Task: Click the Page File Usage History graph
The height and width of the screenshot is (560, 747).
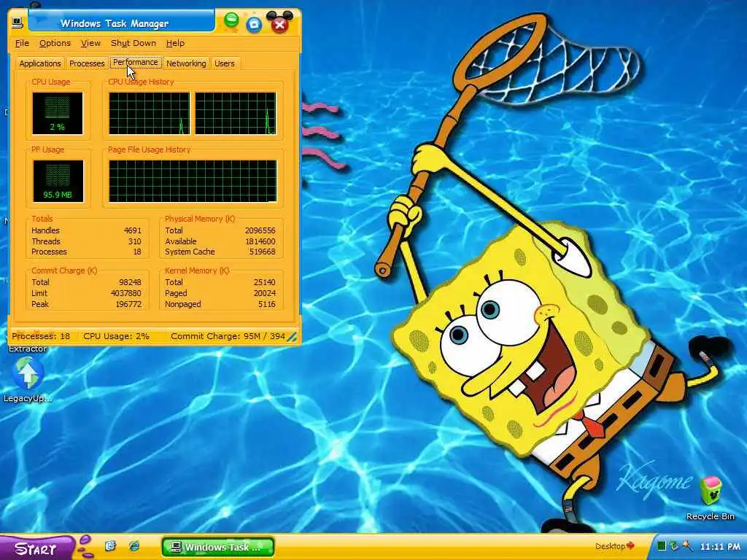Action: pos(193,181)
